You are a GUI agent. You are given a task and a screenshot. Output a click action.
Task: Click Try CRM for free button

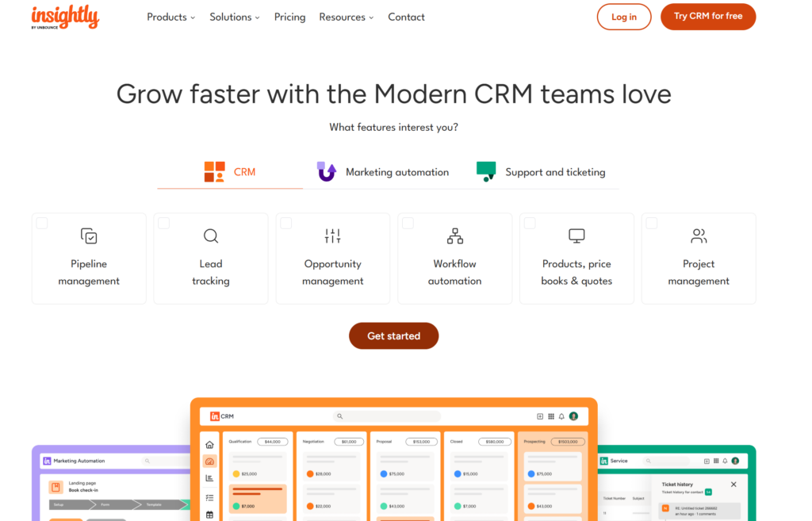click(x=708, y=17)
